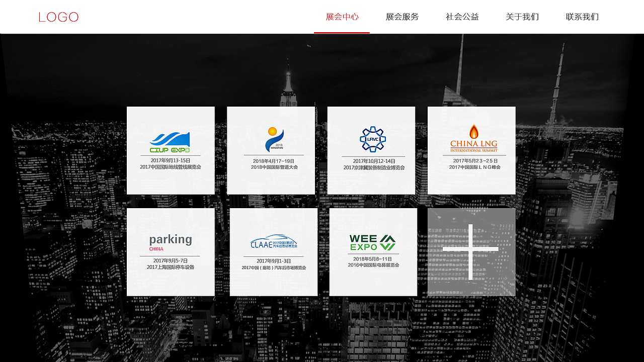This screenshot has height=362, width=644.
Task: Open 2017中国(廊坊)汽车后市场博览会 title
Action: (x=274, y=268)
